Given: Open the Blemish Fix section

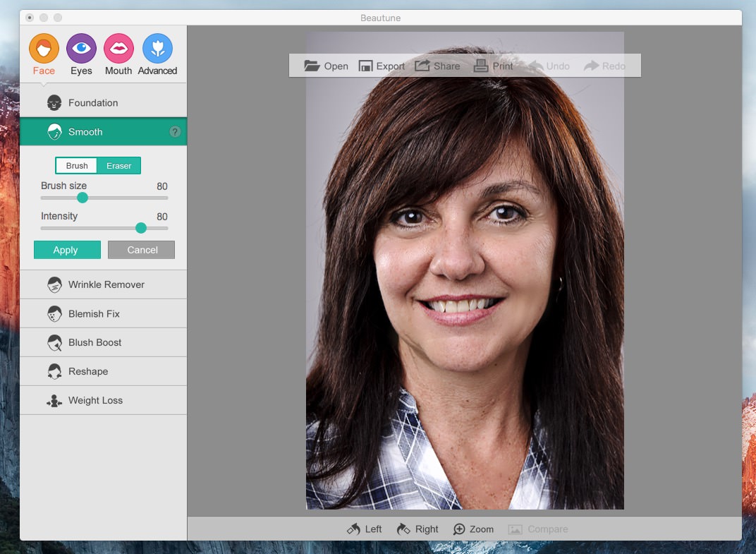Looking at the screenshot, I should point(94,313).
